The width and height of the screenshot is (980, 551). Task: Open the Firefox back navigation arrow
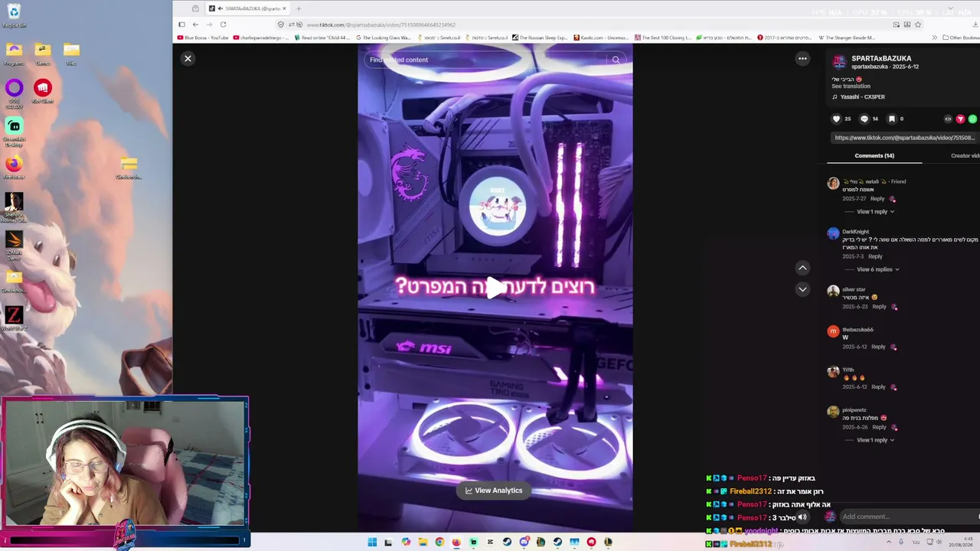click(195, 24)
